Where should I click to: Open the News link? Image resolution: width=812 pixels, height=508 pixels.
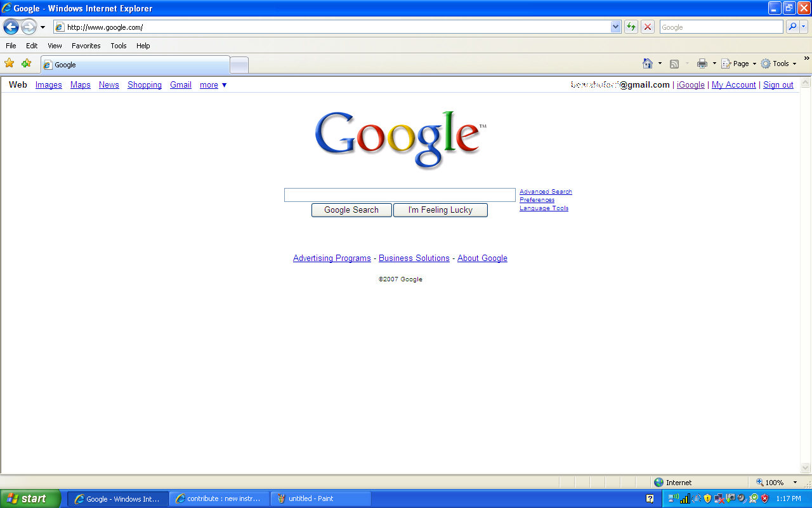pyautogui.click(x=109, y=85)
